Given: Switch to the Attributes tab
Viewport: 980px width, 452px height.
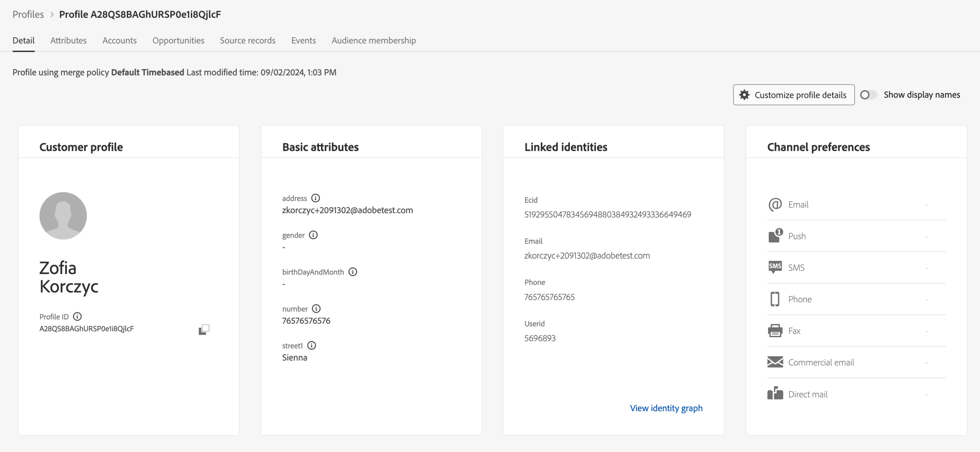Looking at the screenshot, I should coord(68,40).
